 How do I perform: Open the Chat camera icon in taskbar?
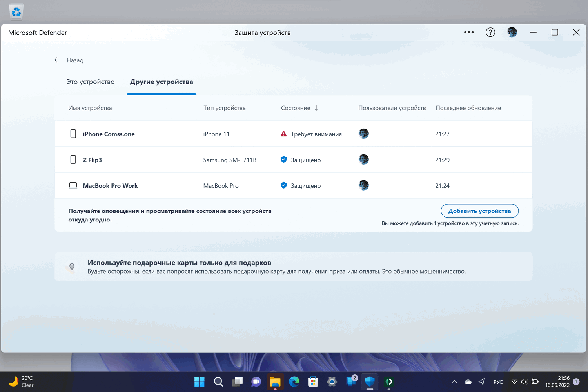(x=256, y=381)
